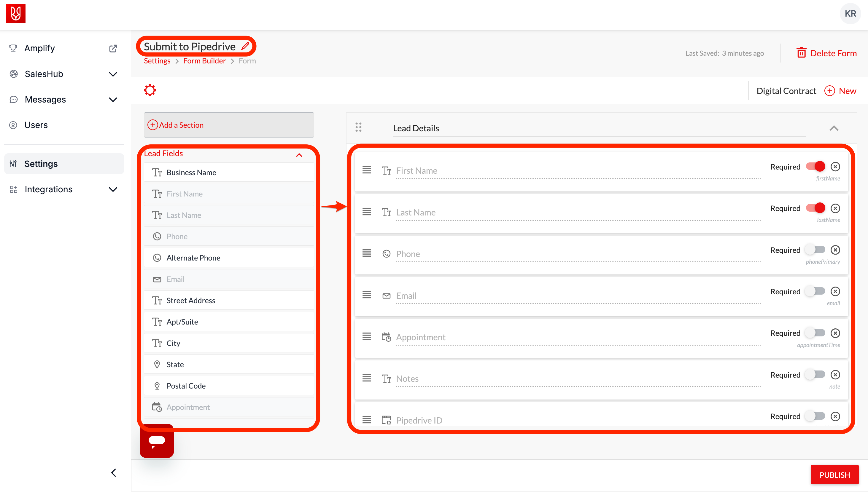Go to Form Builder breadcrumb link

click(x=205, y=61)
